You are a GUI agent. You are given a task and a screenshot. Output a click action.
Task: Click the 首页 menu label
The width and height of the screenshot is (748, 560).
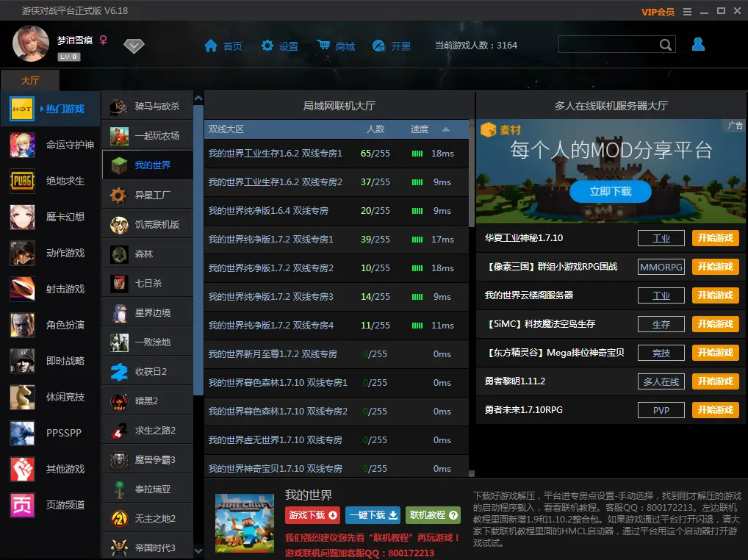(x=233, y=46)
